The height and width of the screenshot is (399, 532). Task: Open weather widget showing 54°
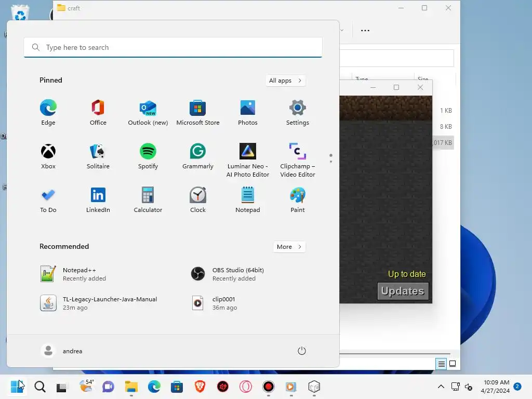pyautogui.click(x=86, y=386)
